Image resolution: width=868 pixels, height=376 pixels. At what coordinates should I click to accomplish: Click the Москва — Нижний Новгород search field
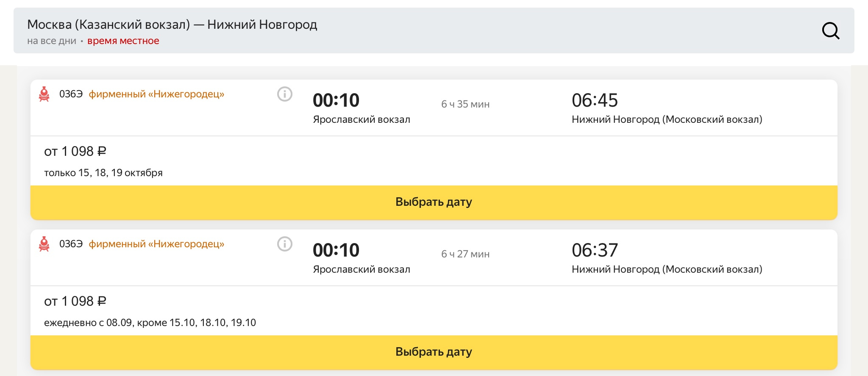pyautogui.click(x=172, y=25)
